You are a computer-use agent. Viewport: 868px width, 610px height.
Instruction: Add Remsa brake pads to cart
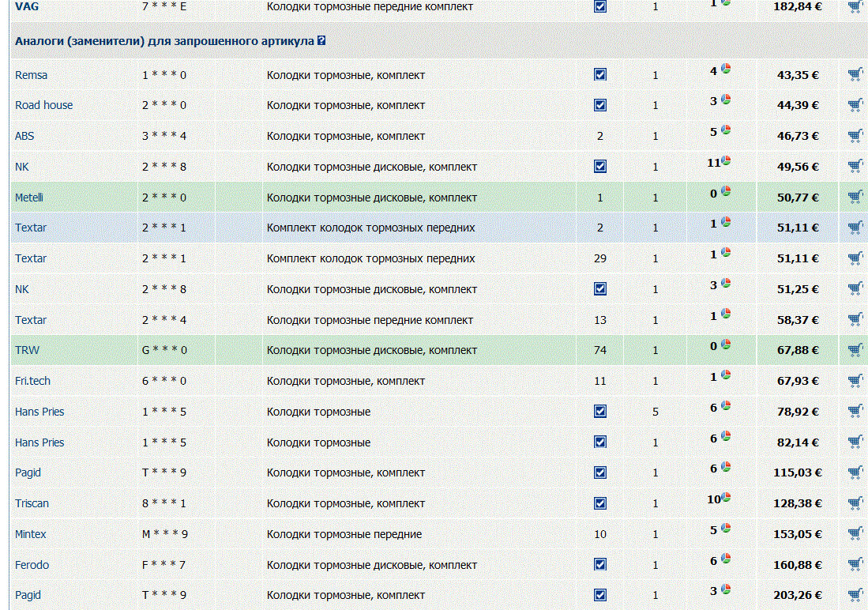click(x=855, y=75)
